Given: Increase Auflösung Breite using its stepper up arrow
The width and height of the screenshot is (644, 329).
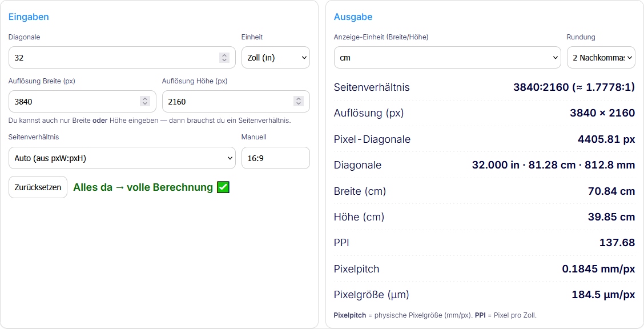Looking at the screenshot, I should (145, 98).
